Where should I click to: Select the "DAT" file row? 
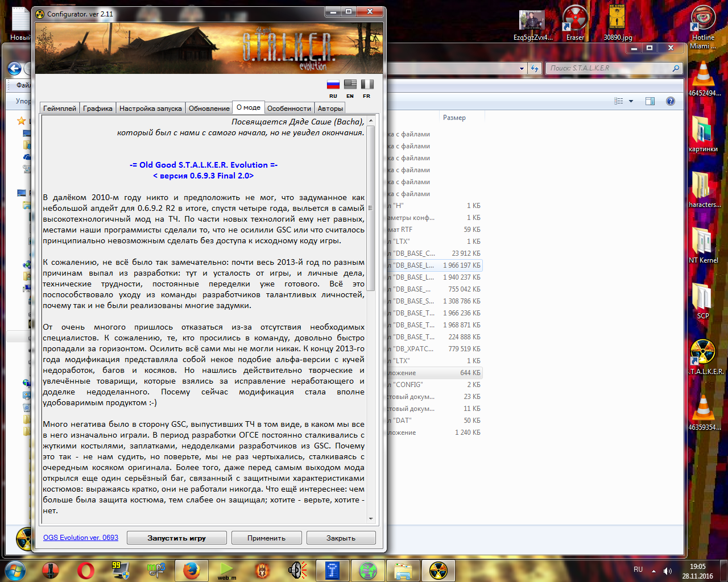tap(434, 421)
